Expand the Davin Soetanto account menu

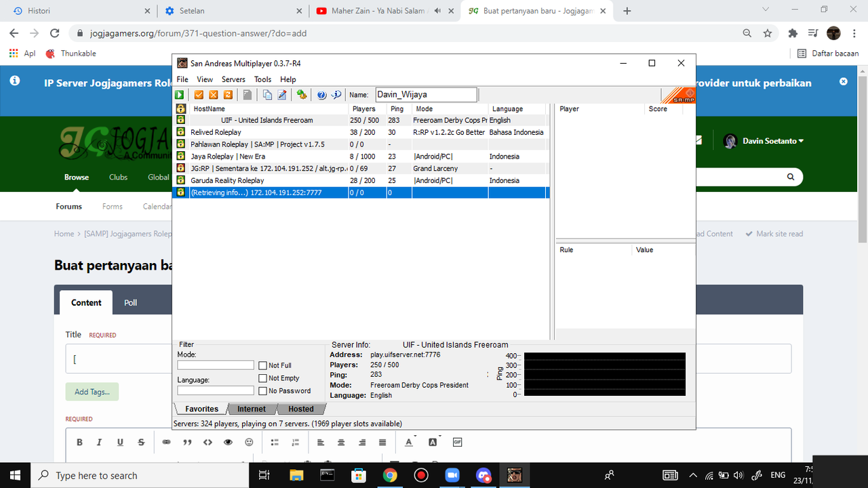click(x=764, y=141)
